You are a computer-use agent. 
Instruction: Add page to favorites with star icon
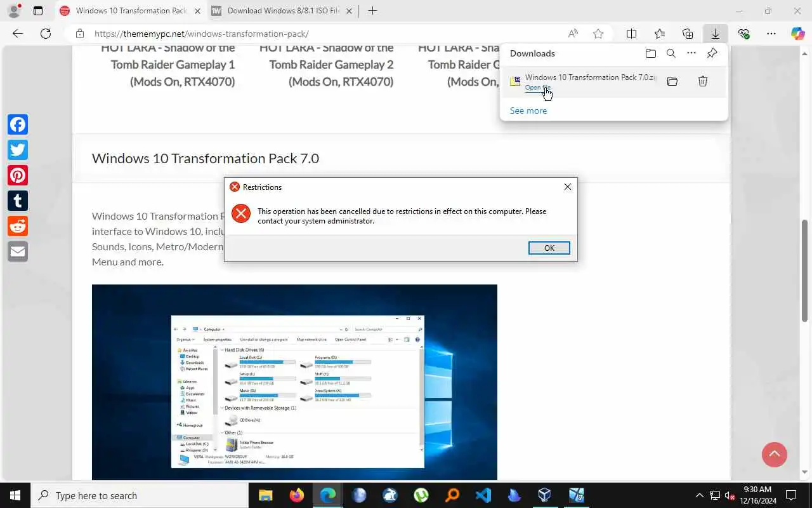(x=598, y=34)
